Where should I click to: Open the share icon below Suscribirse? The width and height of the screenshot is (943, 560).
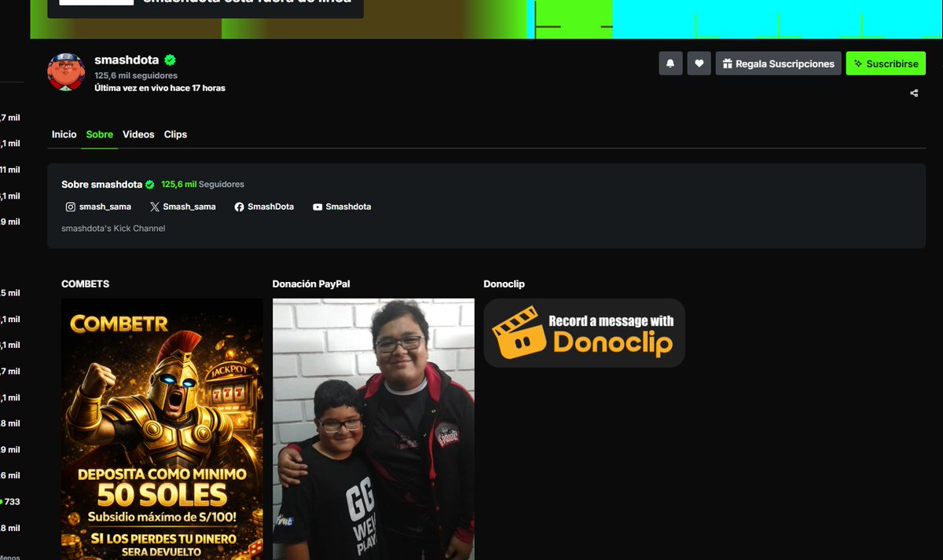(x=914, y=93)
